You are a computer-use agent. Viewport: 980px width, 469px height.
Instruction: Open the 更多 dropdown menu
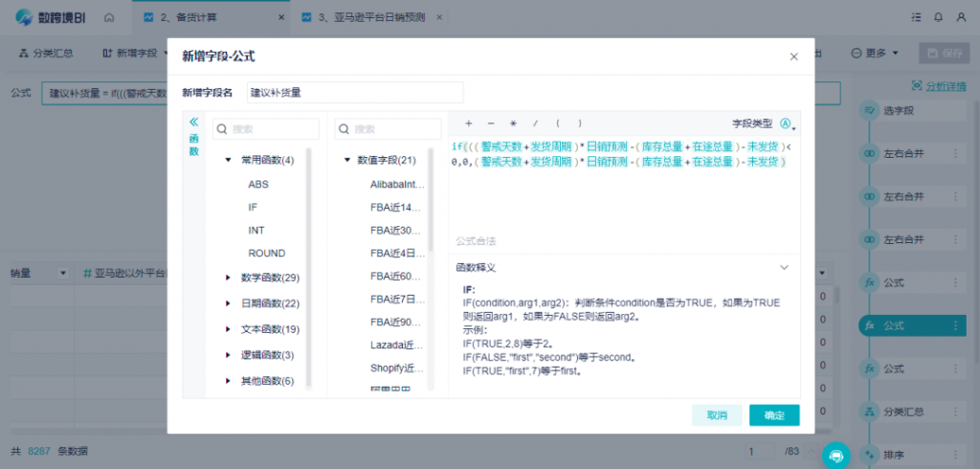point(875,54)
